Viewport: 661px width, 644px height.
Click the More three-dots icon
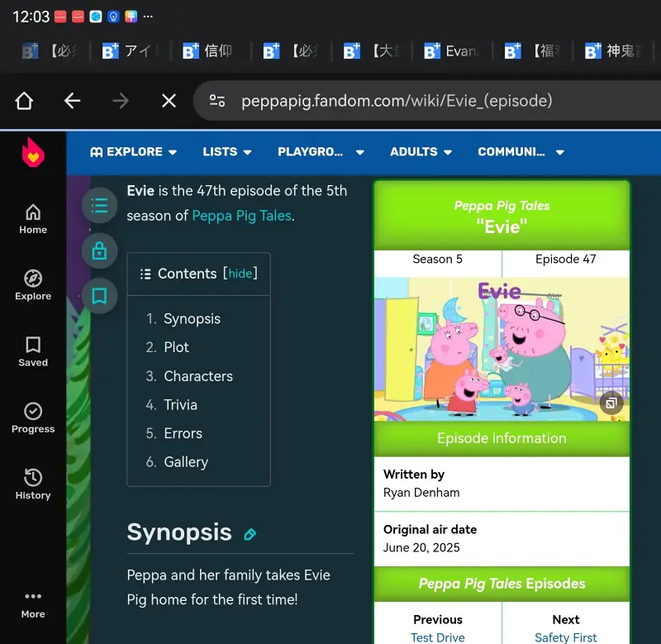coord(33,603)
